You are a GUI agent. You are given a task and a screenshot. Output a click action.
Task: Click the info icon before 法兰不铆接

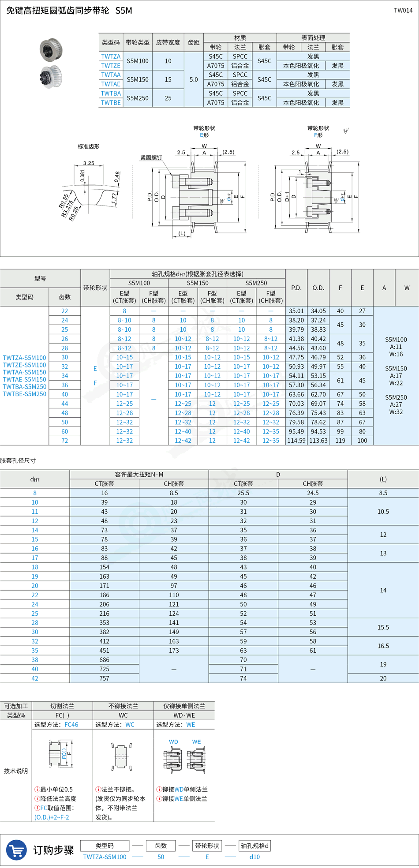[x=98, y=789]
